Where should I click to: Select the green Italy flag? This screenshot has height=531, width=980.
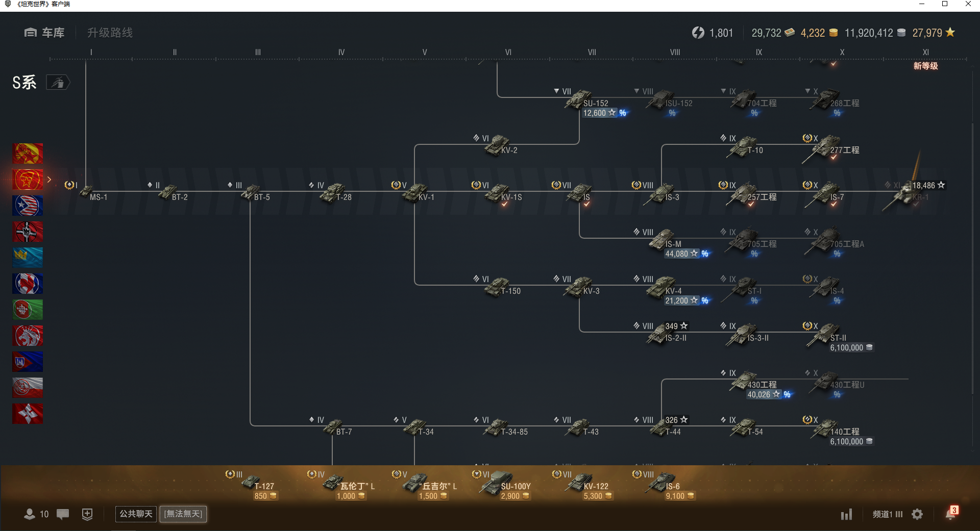pyautogui.click(x=28, y=310)
